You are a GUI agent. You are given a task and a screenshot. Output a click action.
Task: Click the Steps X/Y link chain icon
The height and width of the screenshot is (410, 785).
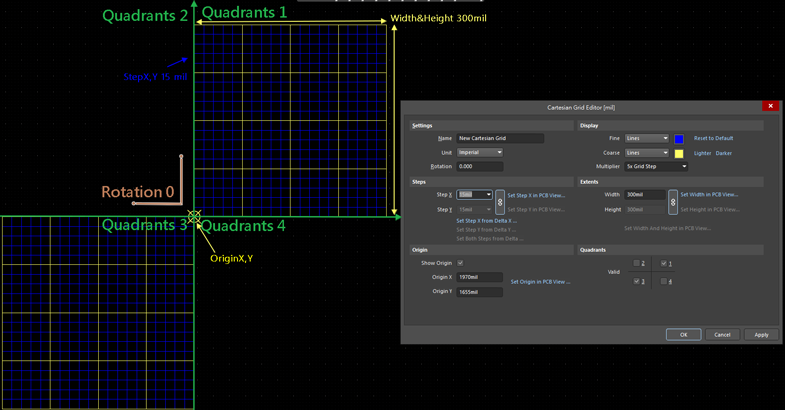pyautogui.click(x=500, y=202)
